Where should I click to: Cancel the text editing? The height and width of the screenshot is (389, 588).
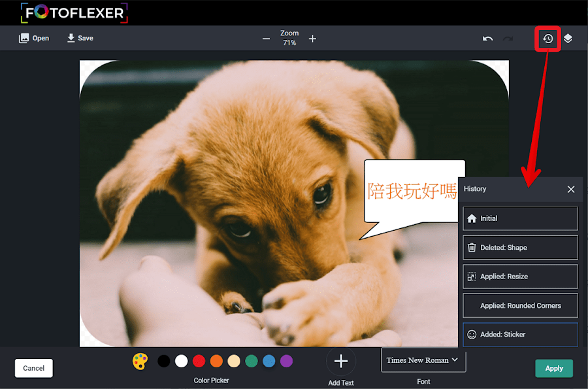33,368
